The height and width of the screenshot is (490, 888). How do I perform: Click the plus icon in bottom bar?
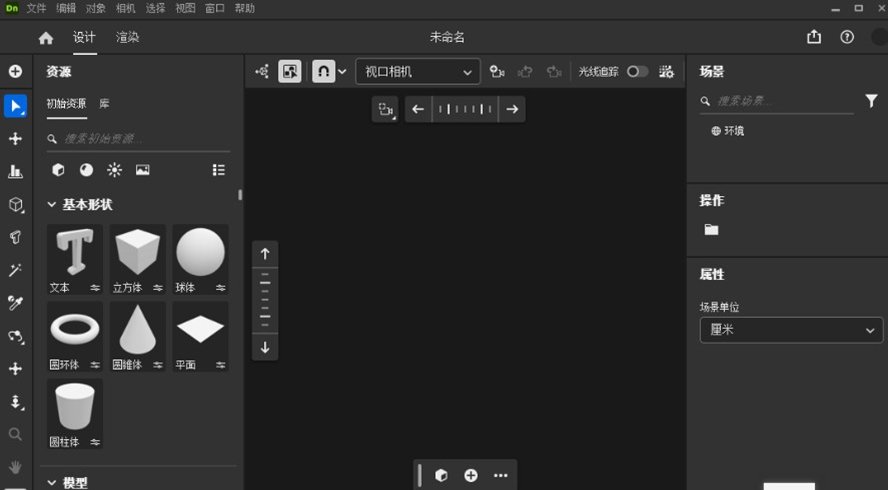coord(471,475)
